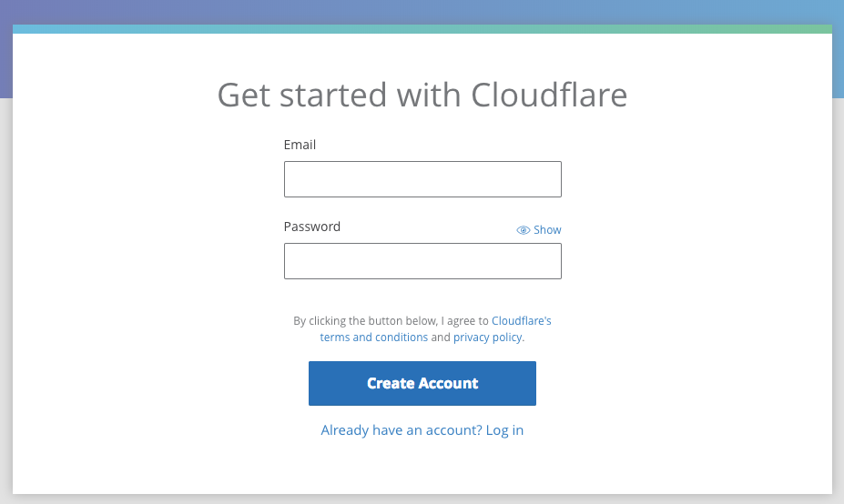
Task: Click the Email input field
Action: pyautogui.click(x=422, y=179)
